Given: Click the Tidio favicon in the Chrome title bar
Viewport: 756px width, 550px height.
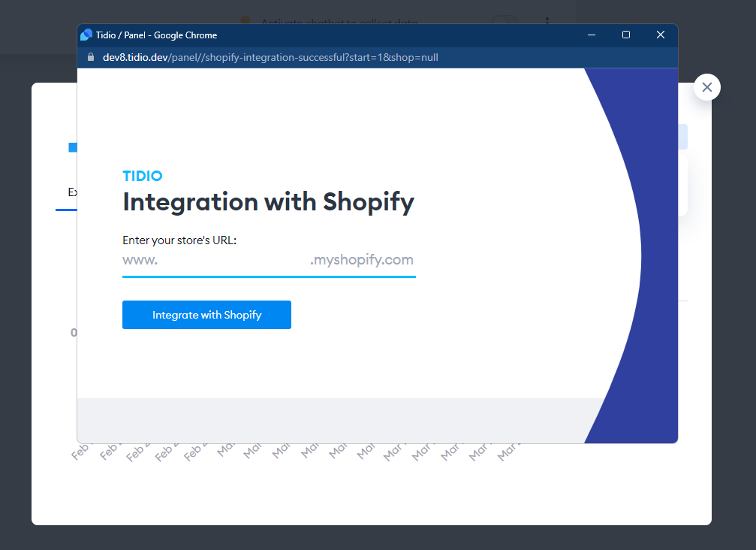Looking at the screenshot, I should coord(86,35).
